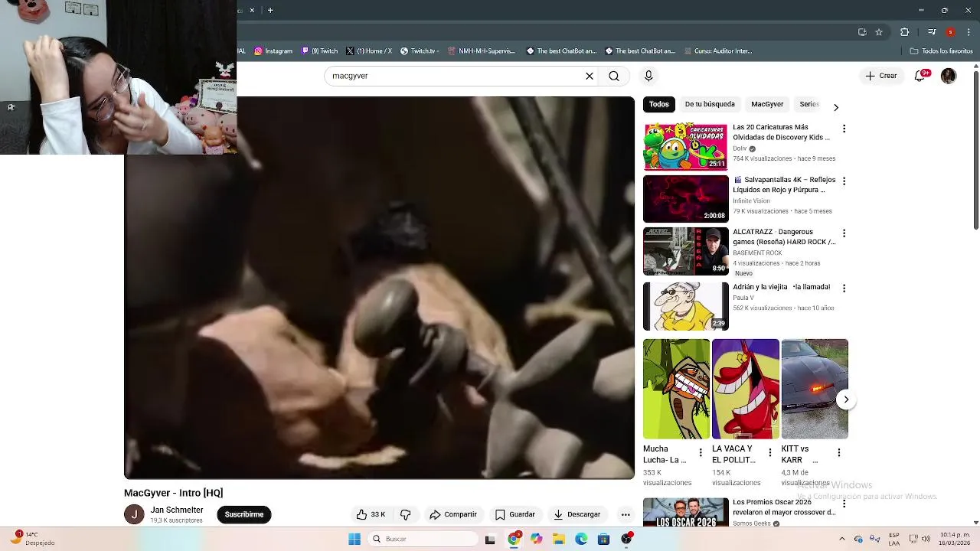Image resolution: width=980 pixels, height=551 pixels.
Task: Open Jan Schmelter channel avatar
Action: point(134,514)
